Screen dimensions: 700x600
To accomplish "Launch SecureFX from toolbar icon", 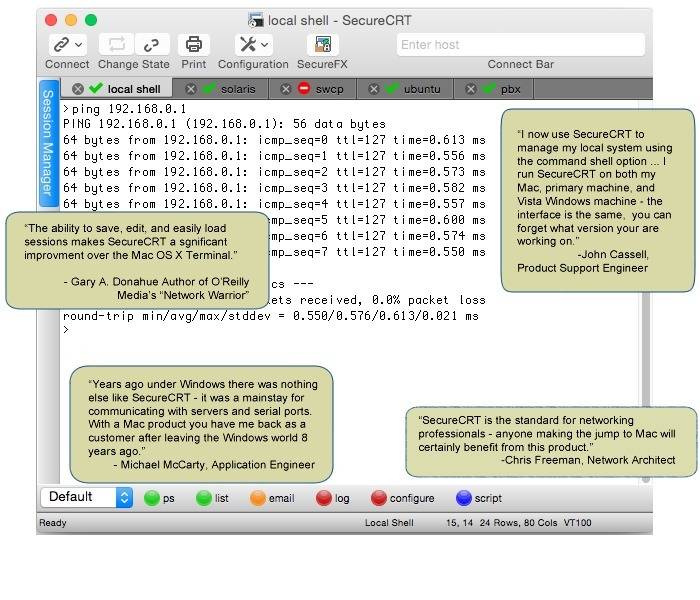I will [x=323, y=45].
